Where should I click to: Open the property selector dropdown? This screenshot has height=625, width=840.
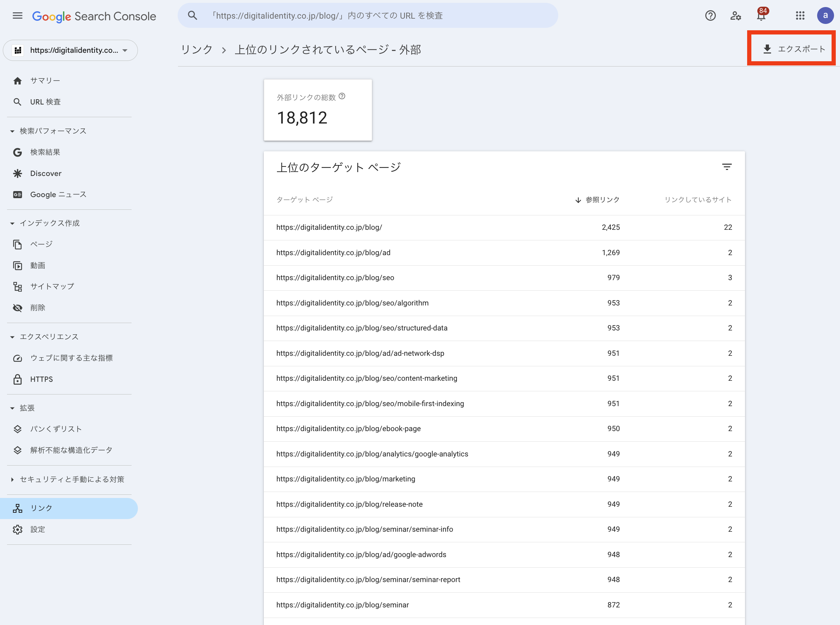(70, 50)
